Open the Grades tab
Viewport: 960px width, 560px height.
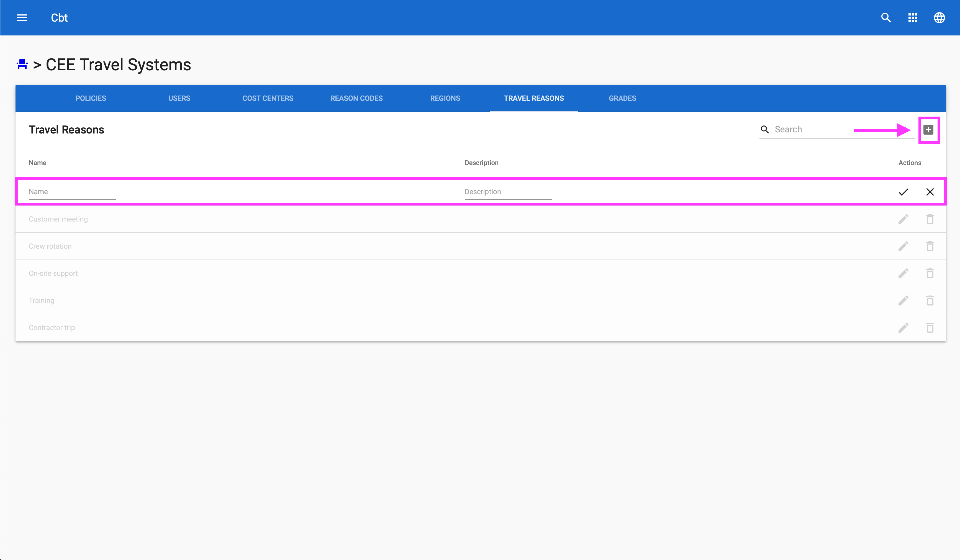coord(622,98)
